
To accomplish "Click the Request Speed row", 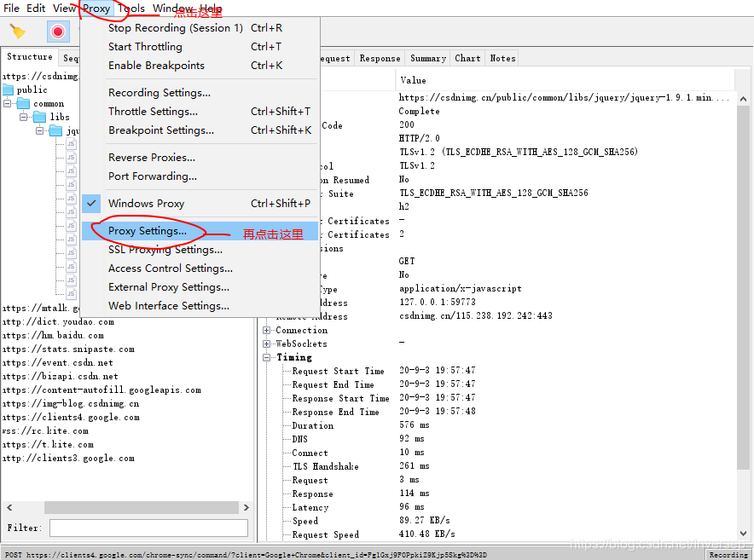I will point(326,534).
